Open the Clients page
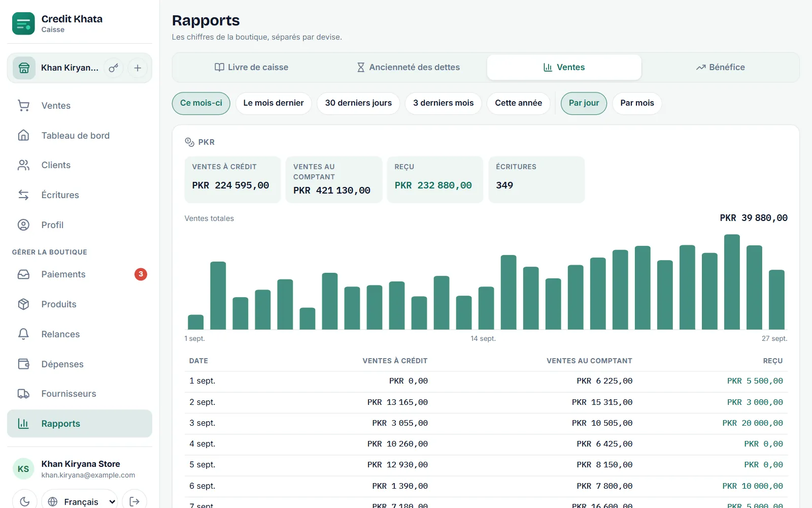Screen dimensions: 812x508 coord(80,165)
